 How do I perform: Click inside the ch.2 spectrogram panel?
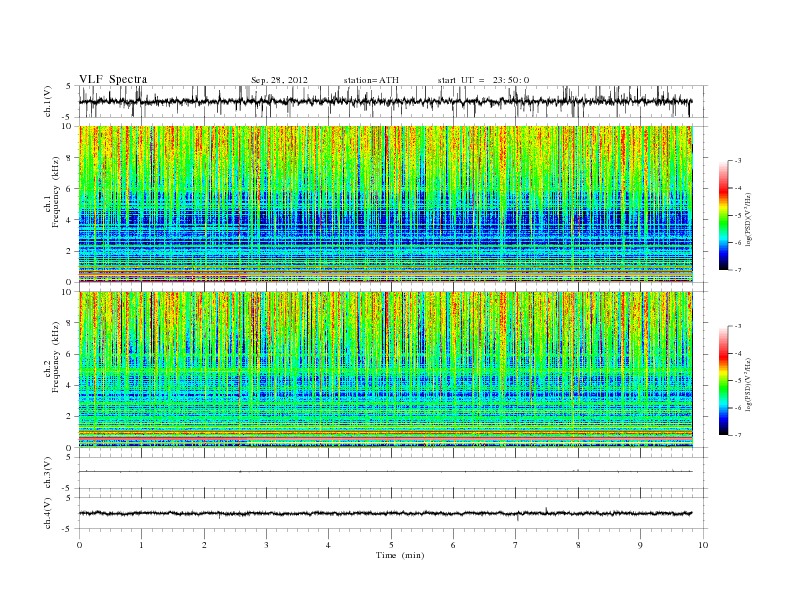click(x=386, y=369)
